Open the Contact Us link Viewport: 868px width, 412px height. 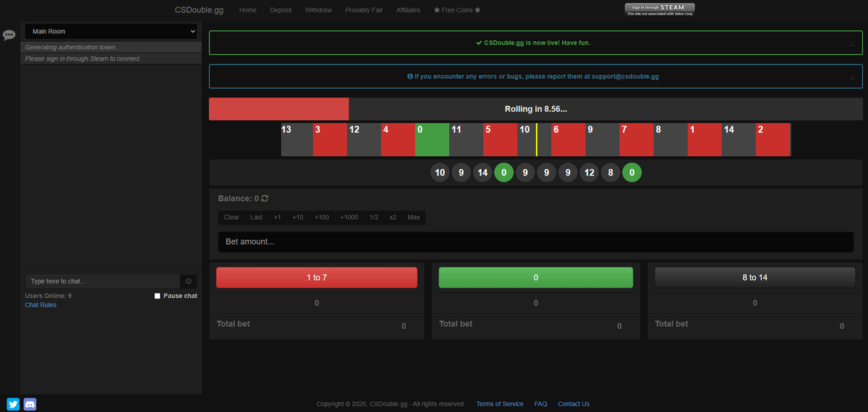click(x=574, y=404)
